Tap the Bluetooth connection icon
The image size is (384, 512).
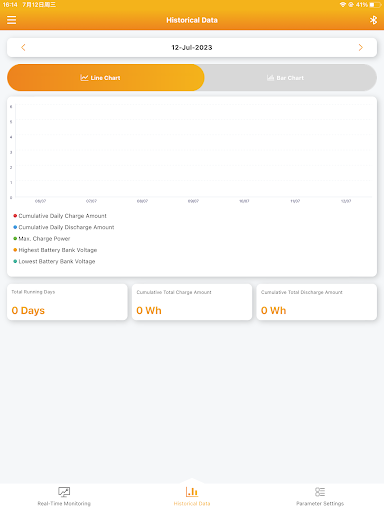373,20
